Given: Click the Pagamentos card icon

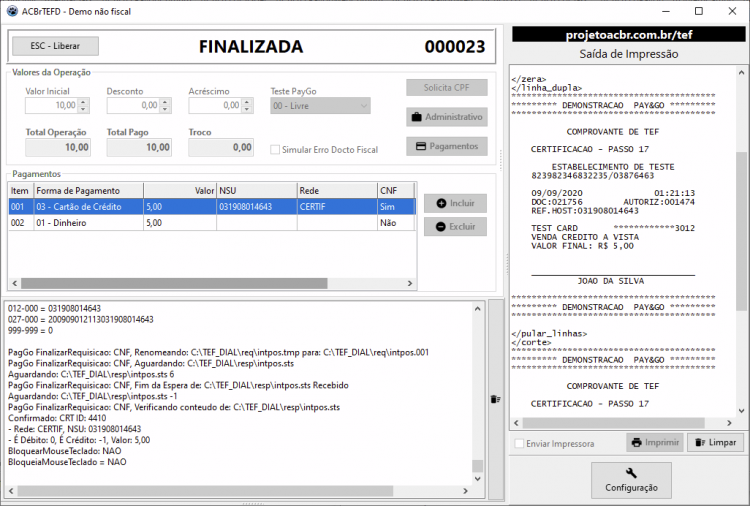Looking at the screenshot, I should 420,146.
